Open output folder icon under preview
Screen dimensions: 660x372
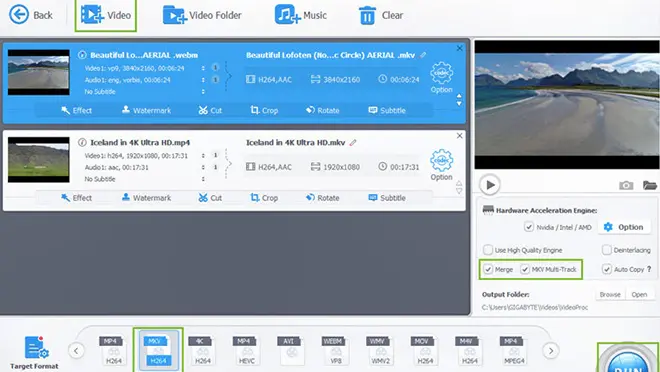650,185
